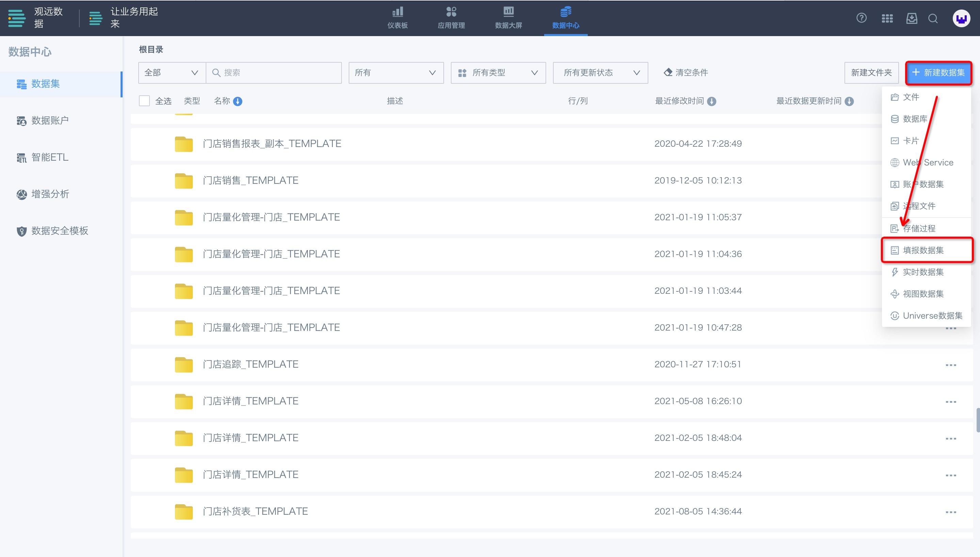
Task: Expand the 所有更新状态 dropdown
Action: (x=600, y=73)
